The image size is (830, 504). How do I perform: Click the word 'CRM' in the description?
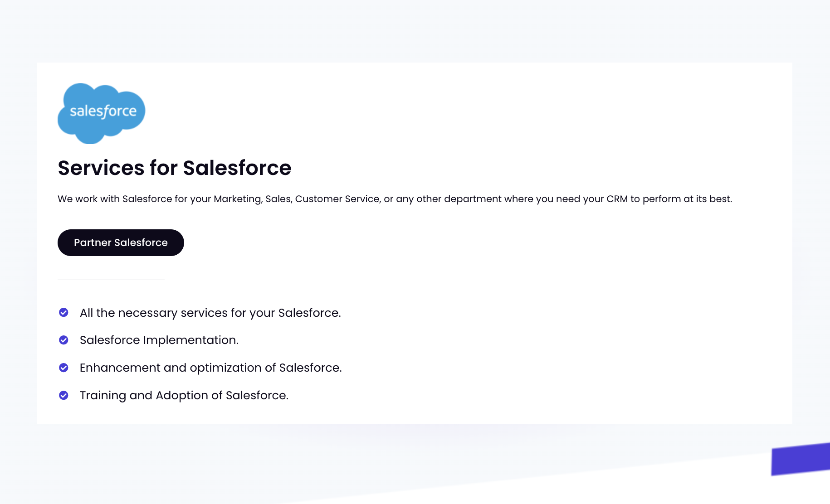617,199
